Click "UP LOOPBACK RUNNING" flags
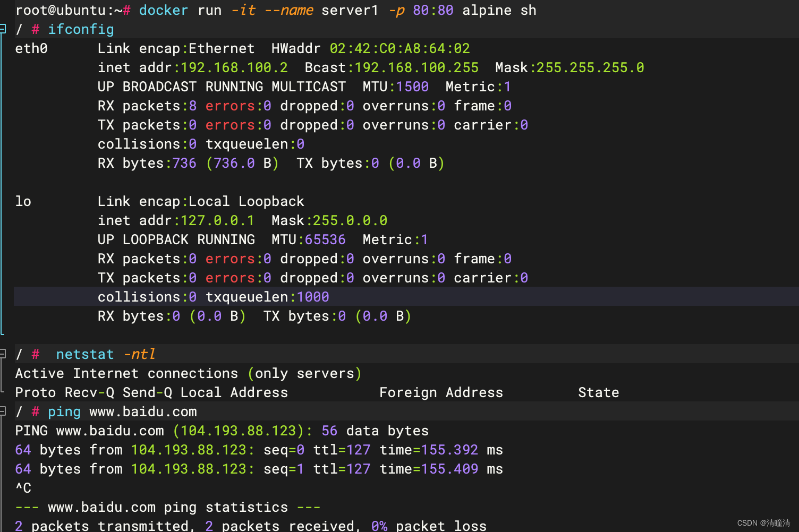Viewport: 799px width, 532px height. (x=176, y=239)
